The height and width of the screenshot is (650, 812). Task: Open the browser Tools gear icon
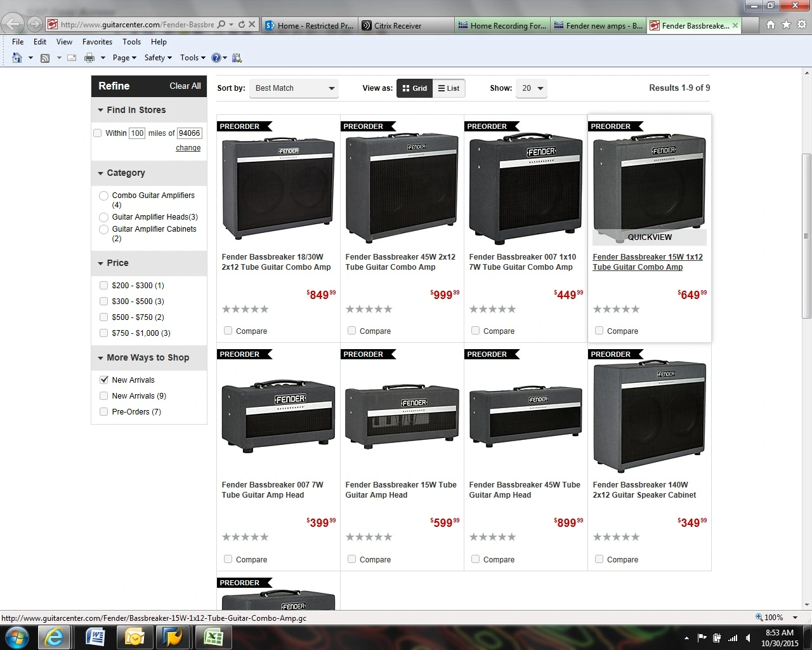pos(801,25)
